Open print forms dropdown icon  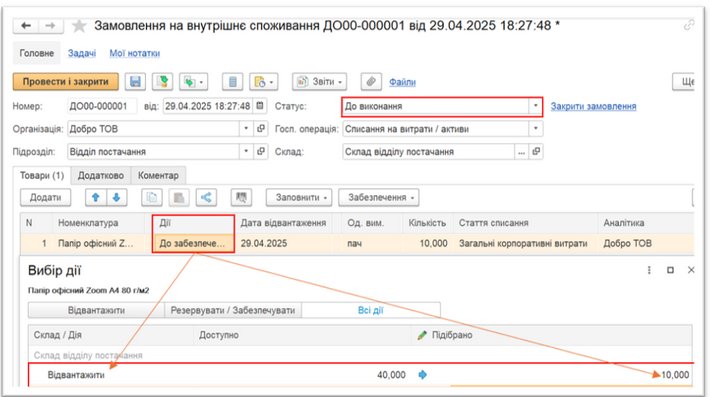coord(264,82)
